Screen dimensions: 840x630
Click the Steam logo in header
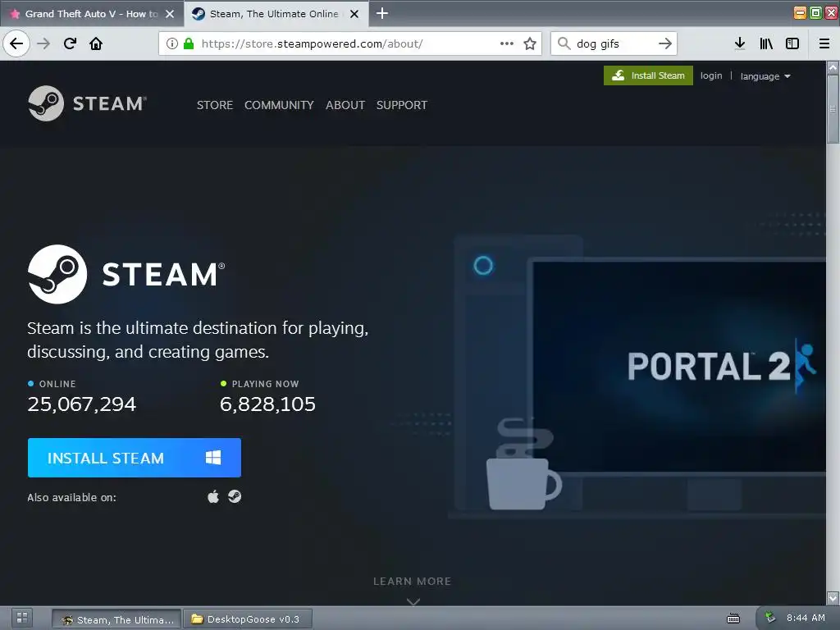click(87, 103)
